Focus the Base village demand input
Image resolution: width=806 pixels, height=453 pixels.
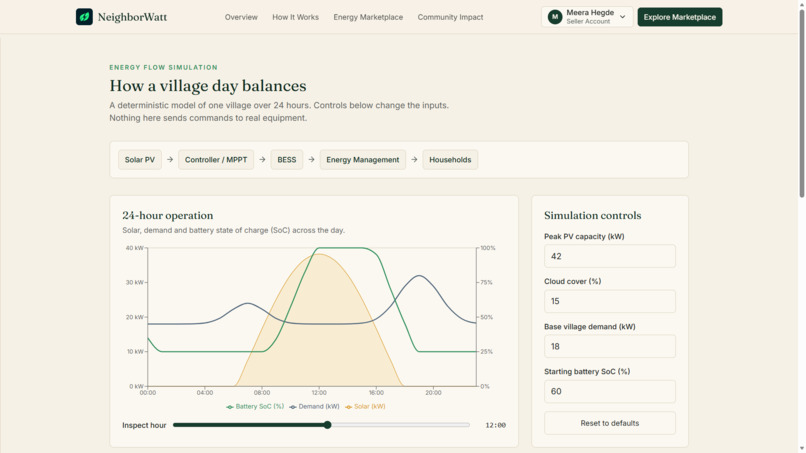[x=610, y=346]
